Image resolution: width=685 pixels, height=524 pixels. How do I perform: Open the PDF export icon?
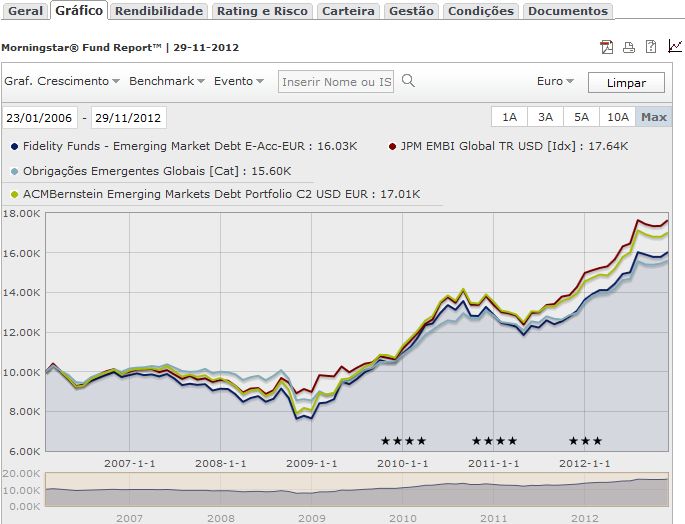coord(606,47)
